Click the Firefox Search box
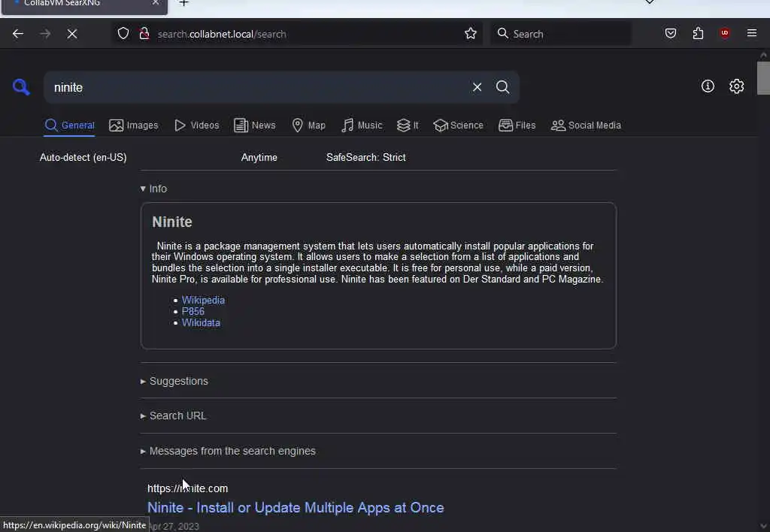Image resolution: width=770 pixels, height=532 pixels. tap(560, 33)
